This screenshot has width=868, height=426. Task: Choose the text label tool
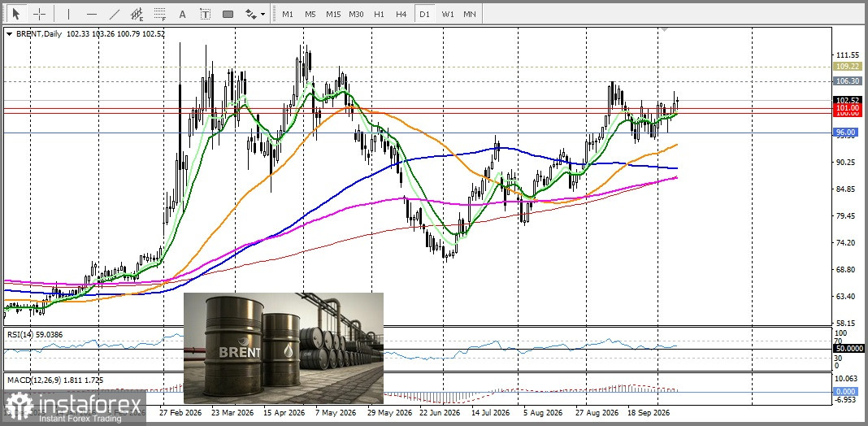click(206, 13)
